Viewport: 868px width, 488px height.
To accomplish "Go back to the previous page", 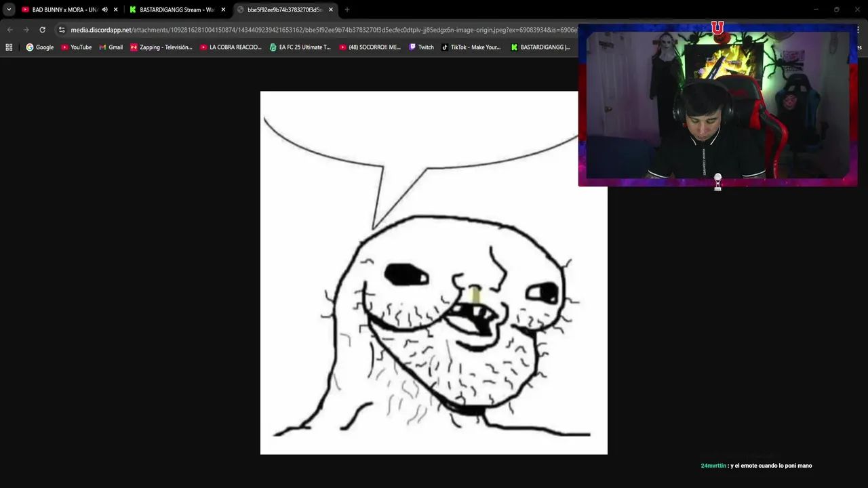I will coord(9,30).
